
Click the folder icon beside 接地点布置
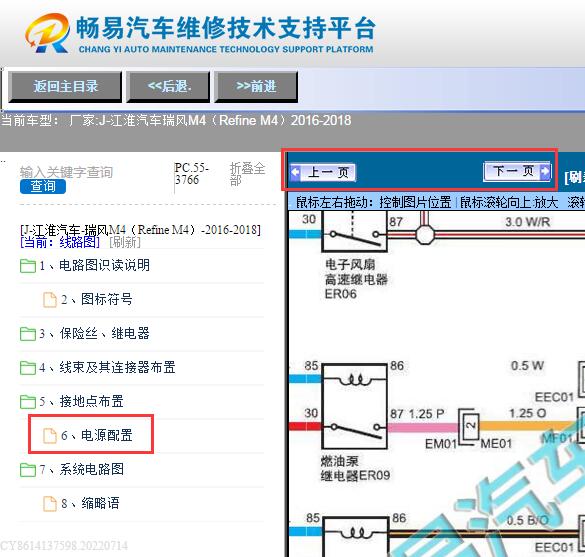28,402
